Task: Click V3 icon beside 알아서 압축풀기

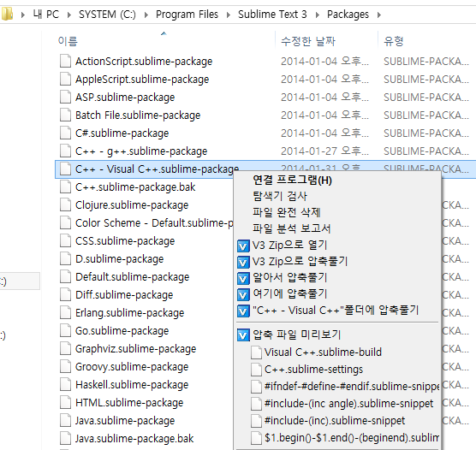Action: click(243, 278)
